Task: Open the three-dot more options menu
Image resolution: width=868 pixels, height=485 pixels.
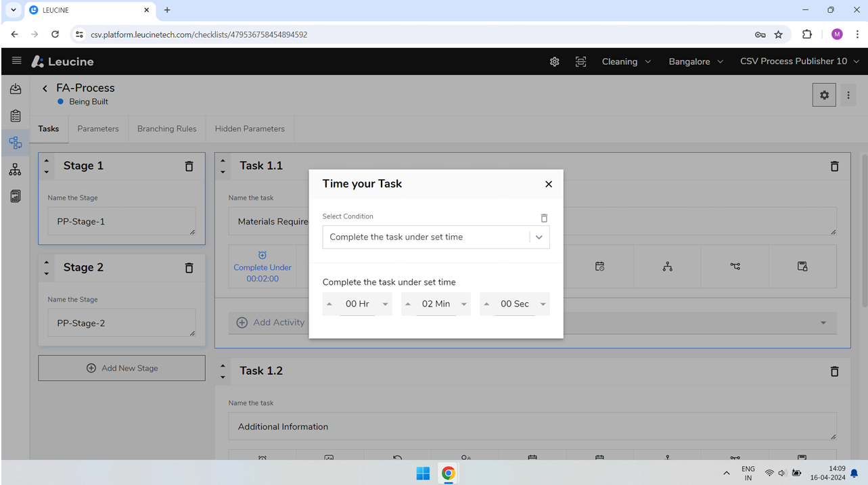Action: click(848, 95)
